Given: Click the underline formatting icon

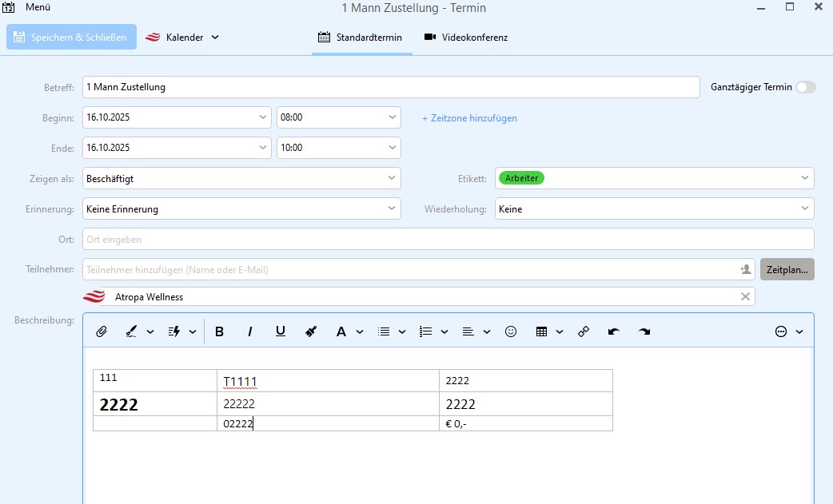Looking at the screenshot, I should pyautogui.click(x=280, y=331).
